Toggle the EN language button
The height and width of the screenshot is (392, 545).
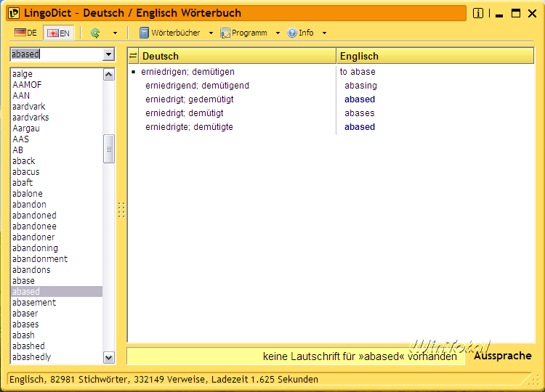(58, 33)
